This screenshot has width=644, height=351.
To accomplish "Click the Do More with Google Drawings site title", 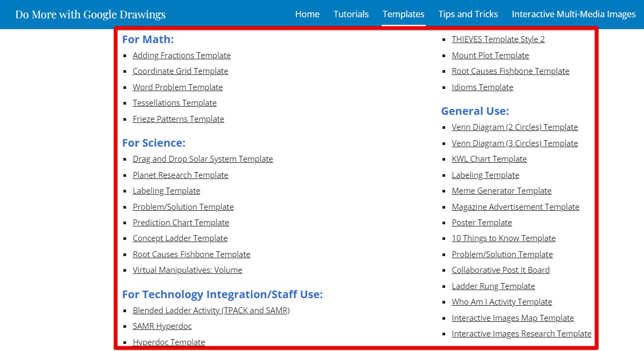I will [91, 15].
